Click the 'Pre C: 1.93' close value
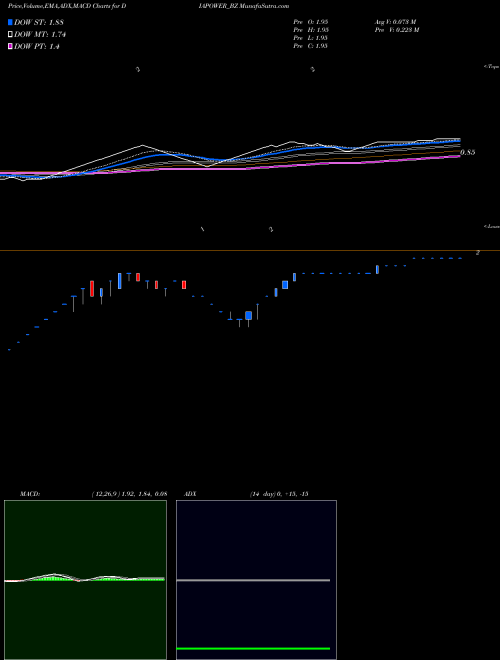The height and width of the screenshot is (660, 500). 311,46
